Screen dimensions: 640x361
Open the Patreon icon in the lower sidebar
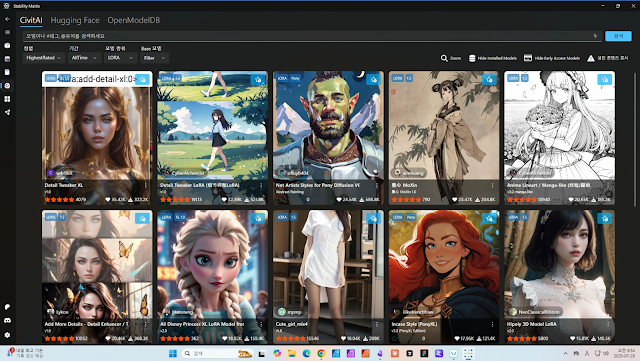[x=7, y=307]
